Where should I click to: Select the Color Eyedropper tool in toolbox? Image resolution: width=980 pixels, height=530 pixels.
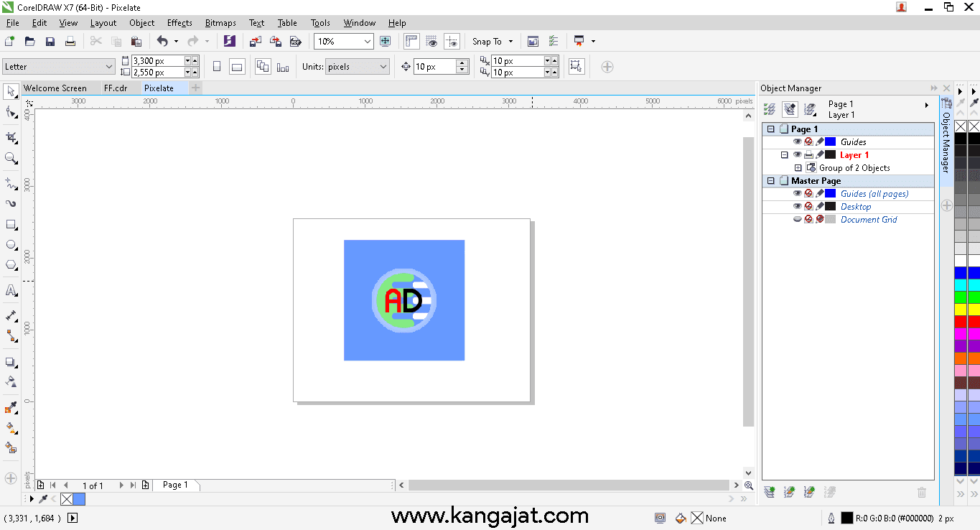11,409
